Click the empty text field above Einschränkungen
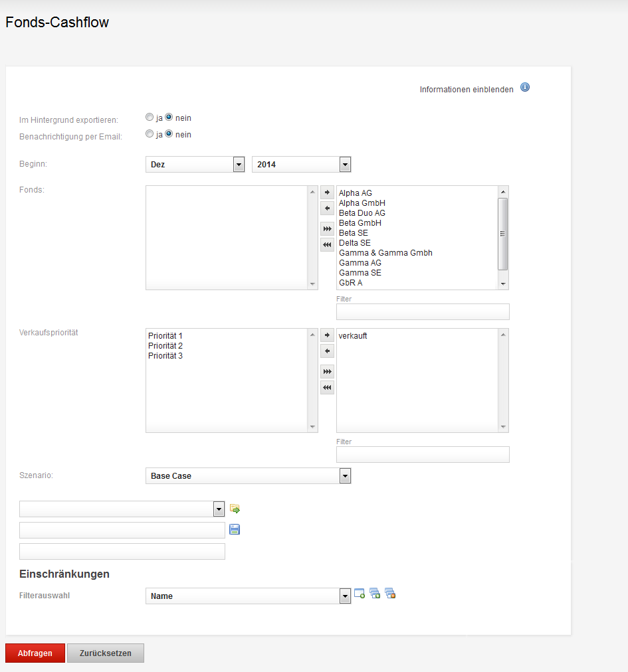Viewport: 628px width, 672px height. point(122,552)
